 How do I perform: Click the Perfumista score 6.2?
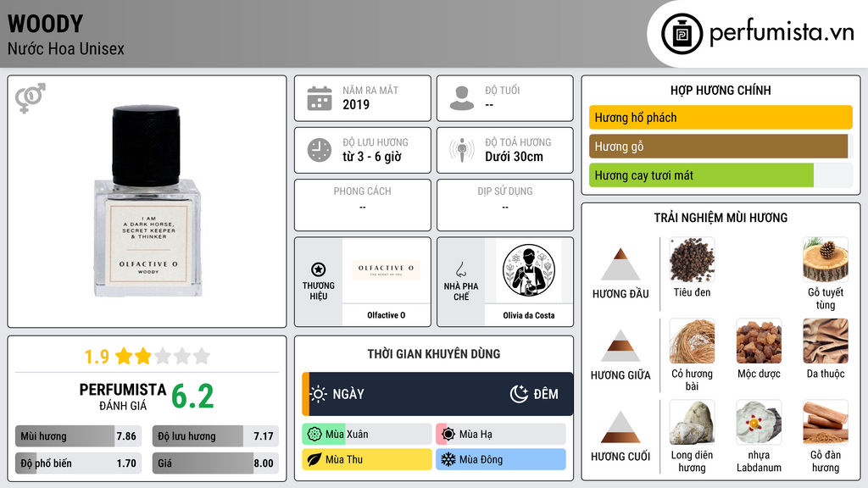point(192,396)
